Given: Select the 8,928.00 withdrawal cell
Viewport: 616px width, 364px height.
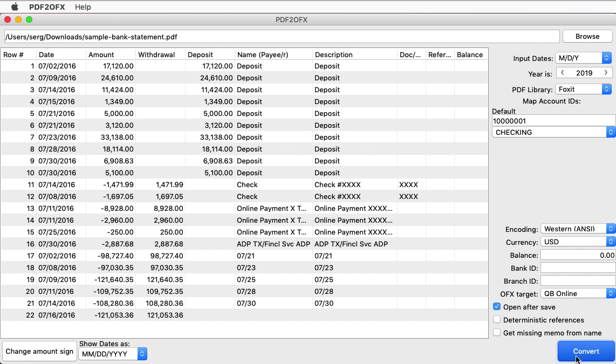Looking at the screenshot, I should pos(160,208).
